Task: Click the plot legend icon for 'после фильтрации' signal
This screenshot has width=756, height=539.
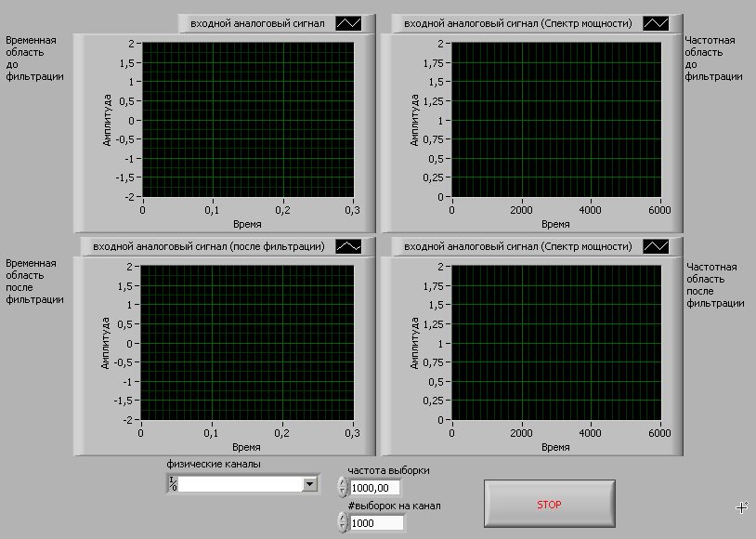Action: point(348,246)
